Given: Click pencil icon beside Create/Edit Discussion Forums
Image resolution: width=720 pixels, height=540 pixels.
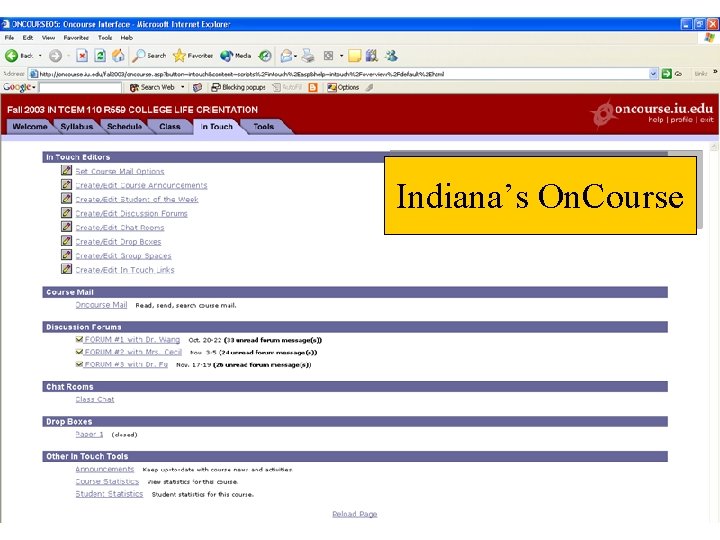Looking at the screenshot, I should (67, 213).
